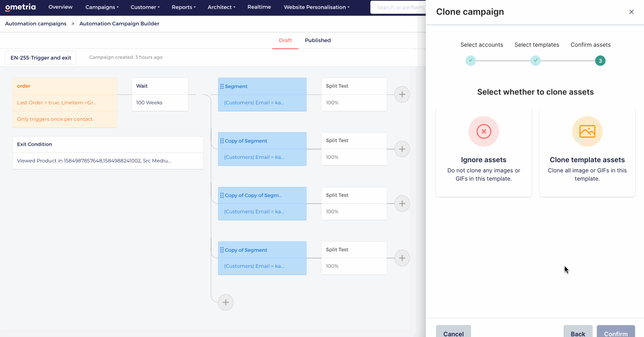
Task: Click the Cancel button
Action: pyautogui.click(x=454, y=331)
